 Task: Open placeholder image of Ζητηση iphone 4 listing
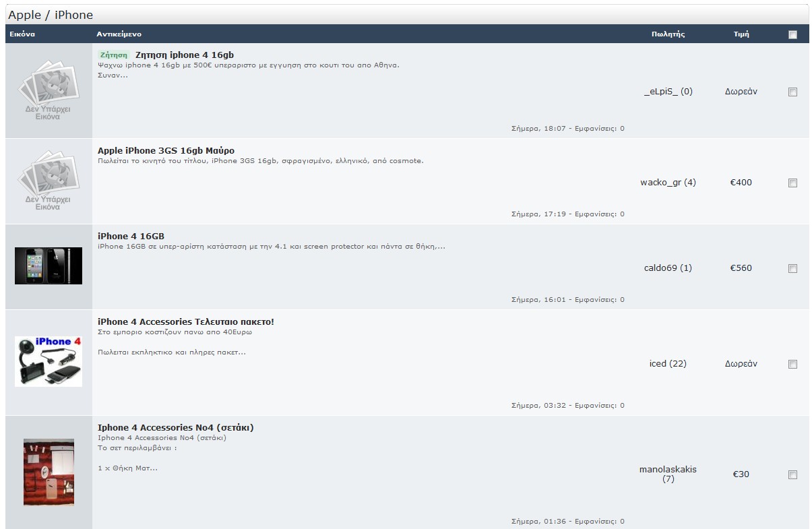coord(49,91)
